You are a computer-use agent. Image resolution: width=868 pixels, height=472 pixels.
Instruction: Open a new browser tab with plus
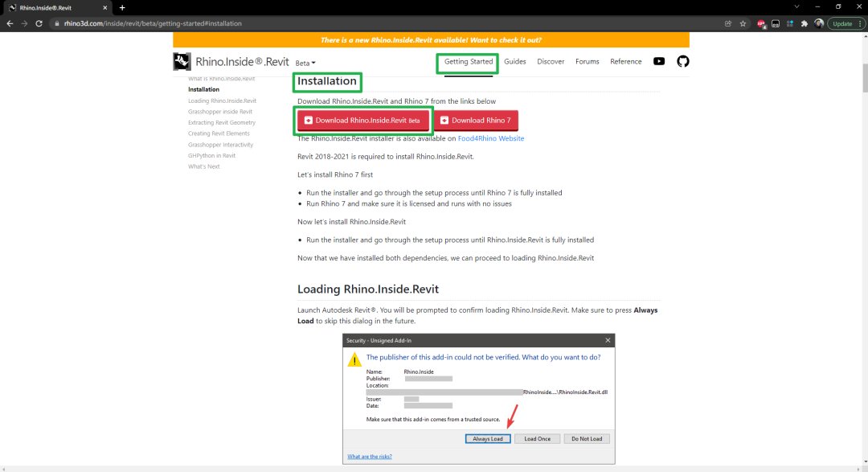click(x=122, y=8)
